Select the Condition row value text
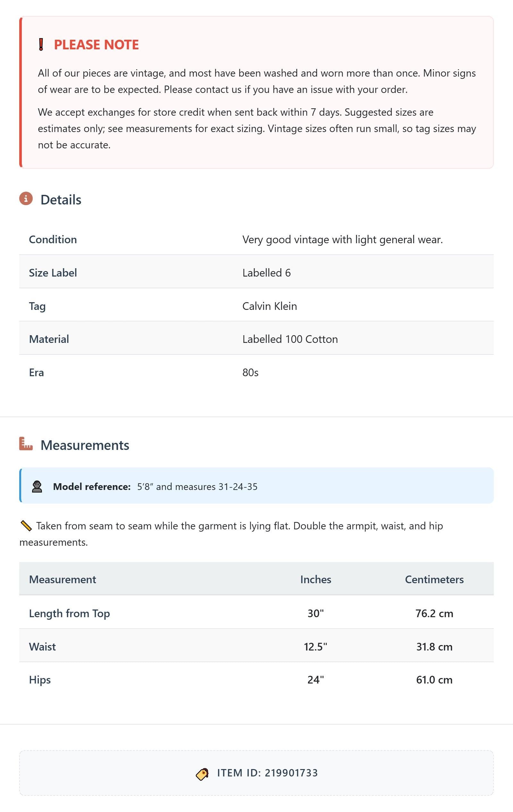The width and height of the screenshot is (513, 812). (x=342, y=239)
